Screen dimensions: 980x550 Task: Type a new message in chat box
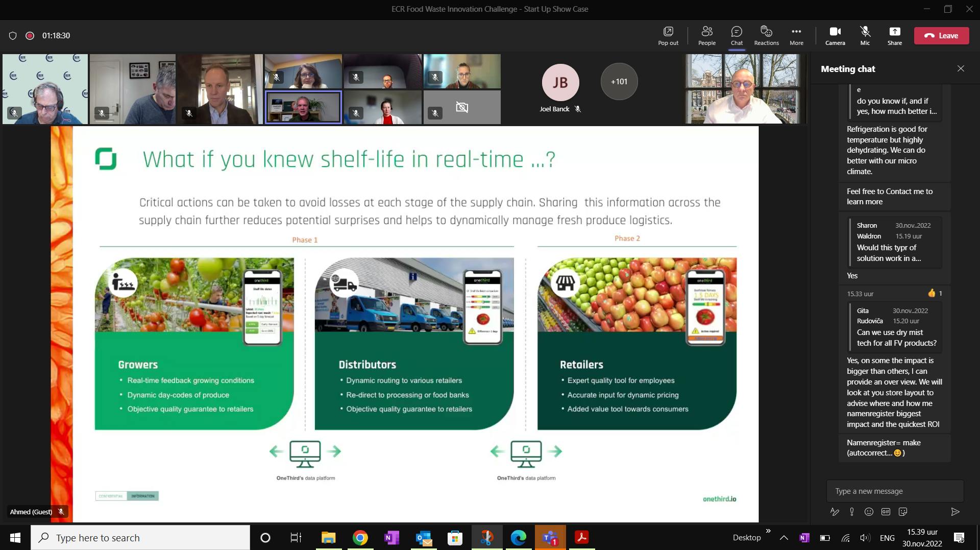(895, 491)
